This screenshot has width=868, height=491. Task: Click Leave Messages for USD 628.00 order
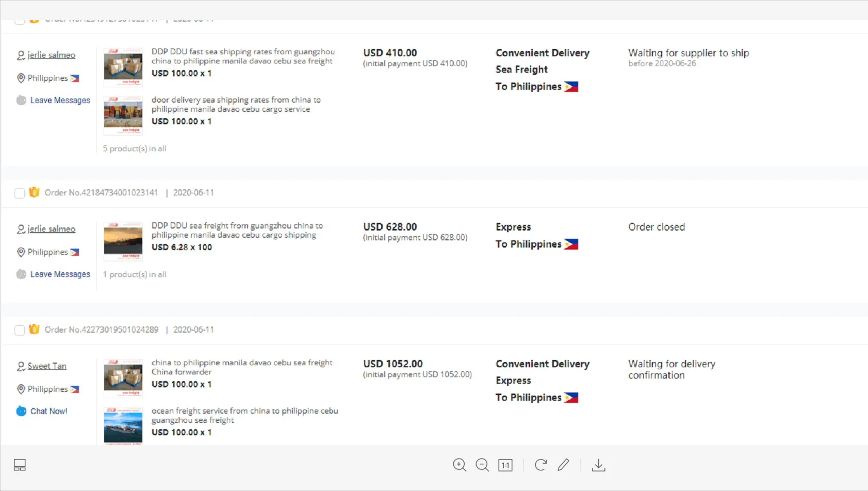(x=60, y=274)
